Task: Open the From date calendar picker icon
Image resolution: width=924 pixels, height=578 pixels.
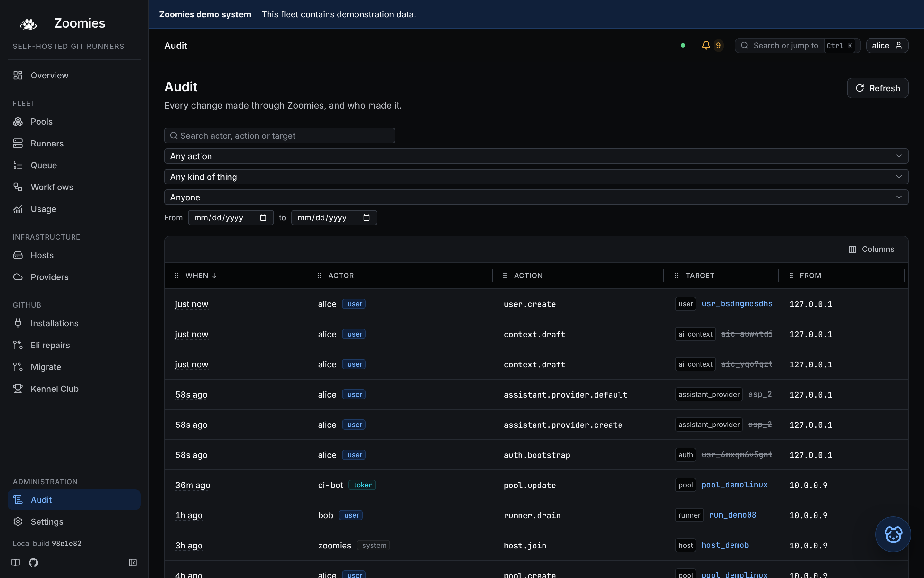Action: click(263, 217)
